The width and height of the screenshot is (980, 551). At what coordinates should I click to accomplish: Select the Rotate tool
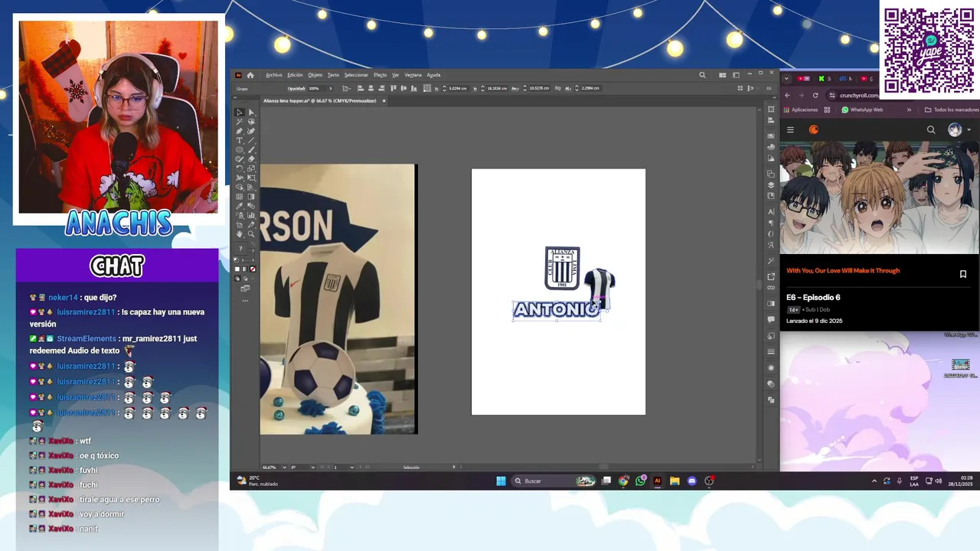click(x=240, y=168)
